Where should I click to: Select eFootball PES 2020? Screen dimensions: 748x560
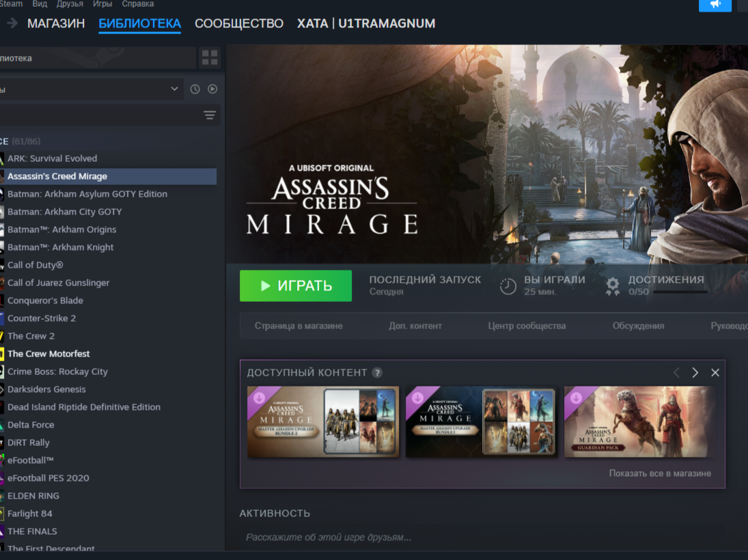point(109,478)
